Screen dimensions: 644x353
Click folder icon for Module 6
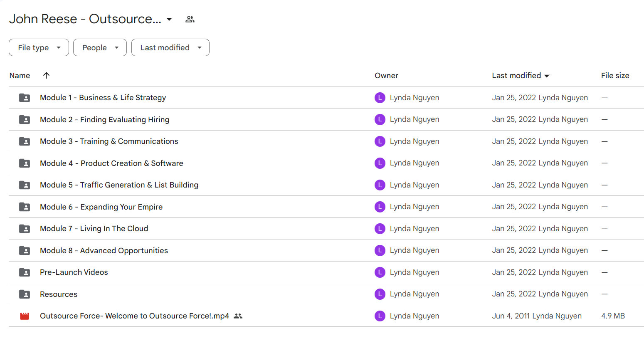25,207
